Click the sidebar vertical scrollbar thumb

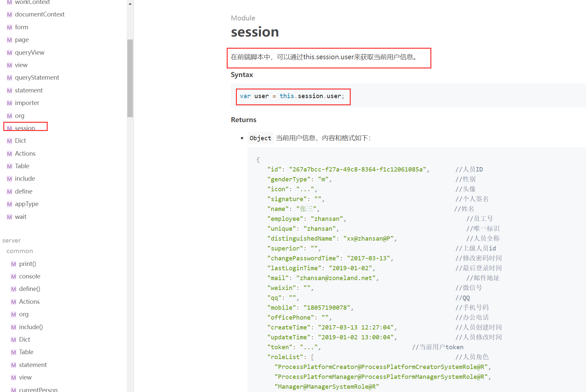(x=130, y=78)
